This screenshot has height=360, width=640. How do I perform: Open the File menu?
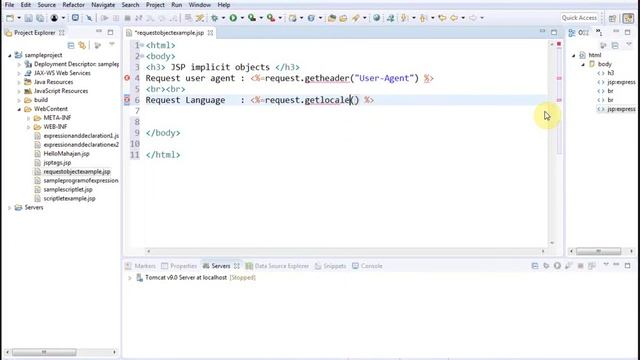coord(9,5)
